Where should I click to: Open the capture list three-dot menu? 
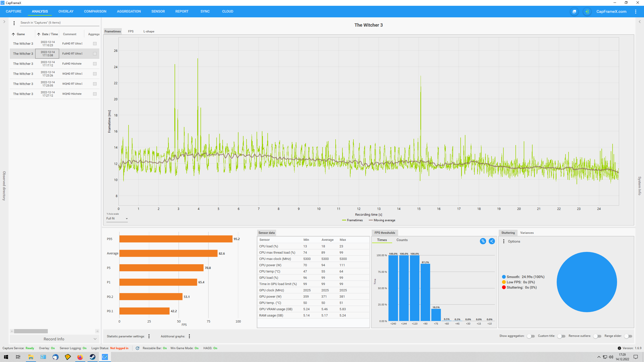(x=14, y=23)
